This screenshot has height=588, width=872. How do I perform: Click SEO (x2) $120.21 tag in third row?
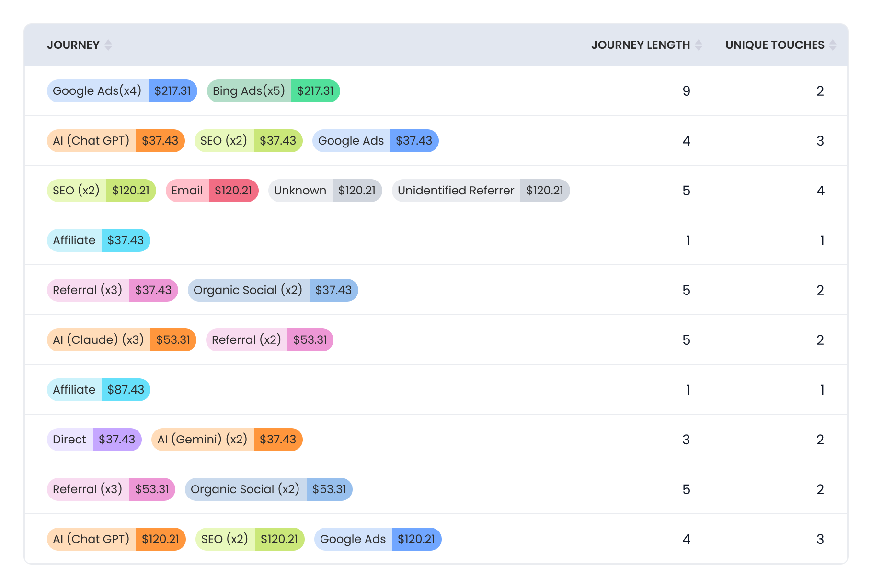coord(102,191)
